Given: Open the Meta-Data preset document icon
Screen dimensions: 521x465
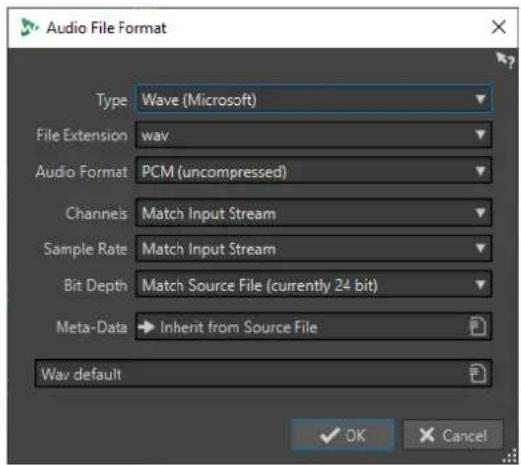Looking at the screenshot, I should (478, 326).
